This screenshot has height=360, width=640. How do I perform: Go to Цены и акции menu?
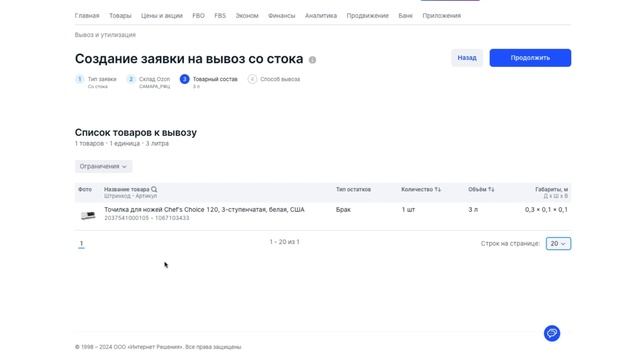(162, 16)
